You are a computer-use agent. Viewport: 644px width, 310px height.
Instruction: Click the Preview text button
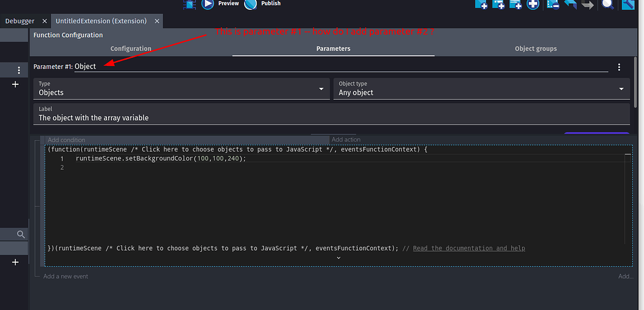(228, 3)
